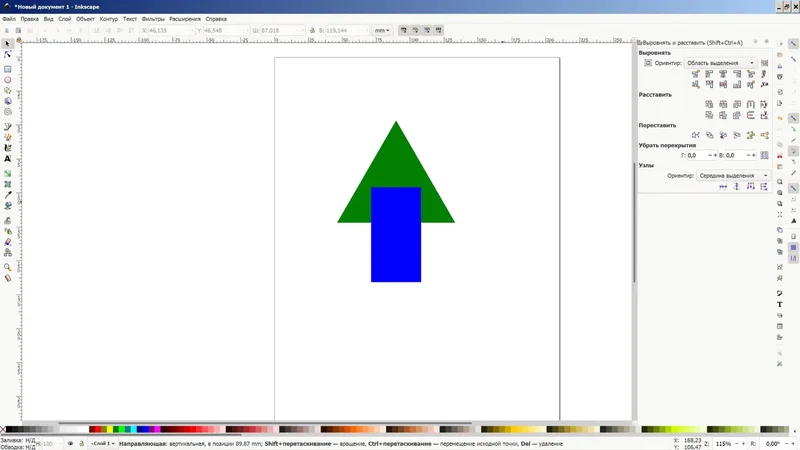Select the Eraser tool
This screenshot has height=450, width=800.
pos(8,242)
